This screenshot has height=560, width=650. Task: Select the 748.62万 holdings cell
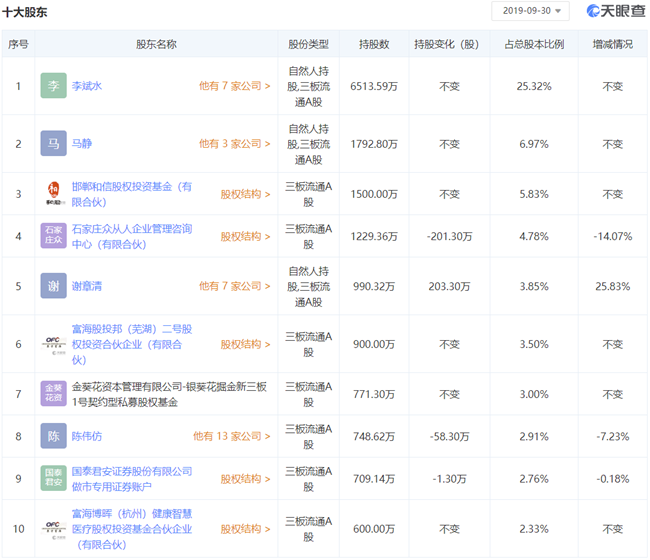(x=374, y=436)
